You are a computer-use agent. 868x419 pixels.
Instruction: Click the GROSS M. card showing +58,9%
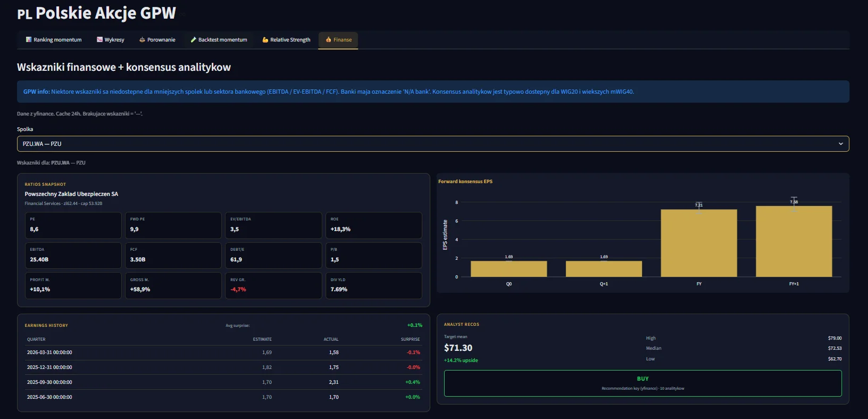[173, 286]
